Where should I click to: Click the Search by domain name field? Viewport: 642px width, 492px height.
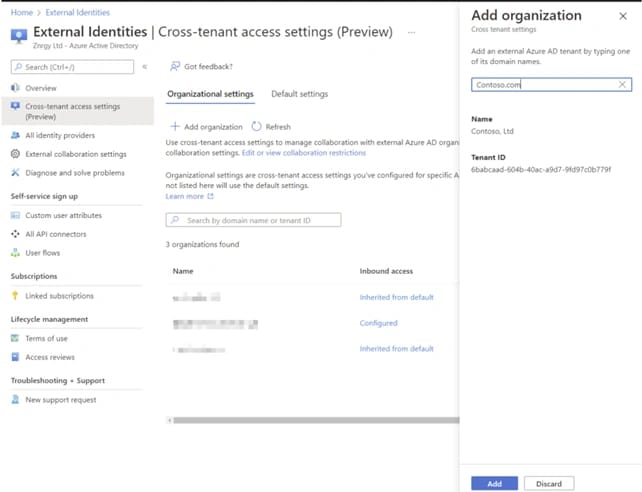(x=254, y=220)
